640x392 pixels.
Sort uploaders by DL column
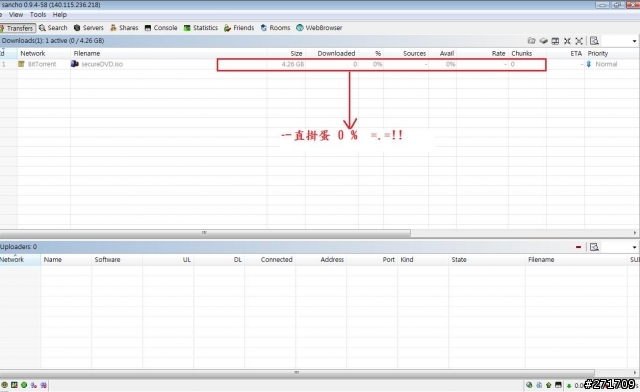tap(219, 260)
